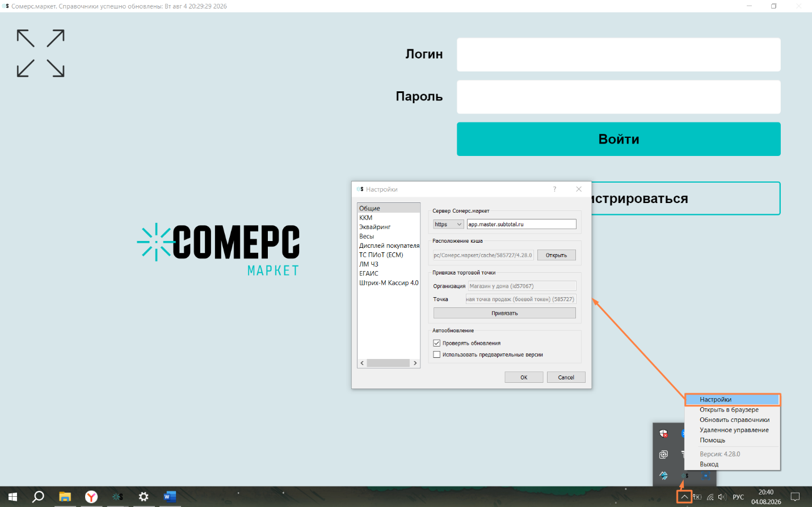812x507 pixels.
Task: Confirm settings with OK button
Action: [x=524, y=377]
